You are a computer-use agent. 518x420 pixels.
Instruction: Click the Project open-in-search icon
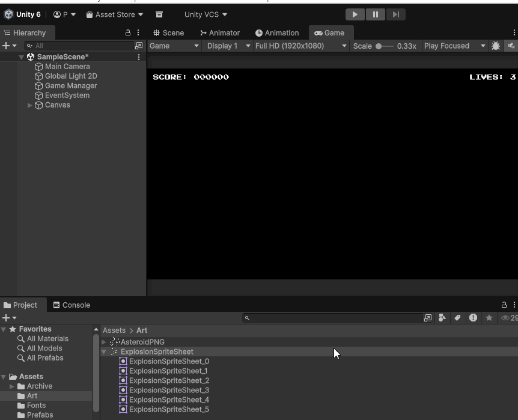pos(428,318)
